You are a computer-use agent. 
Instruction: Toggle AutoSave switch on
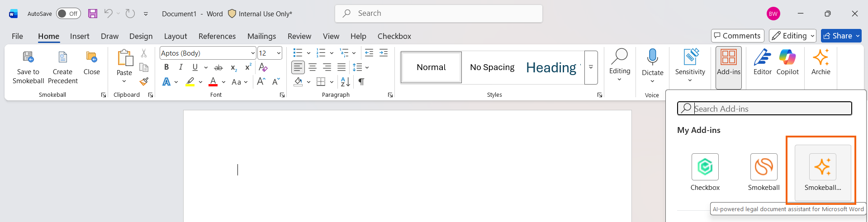[68, 14]
